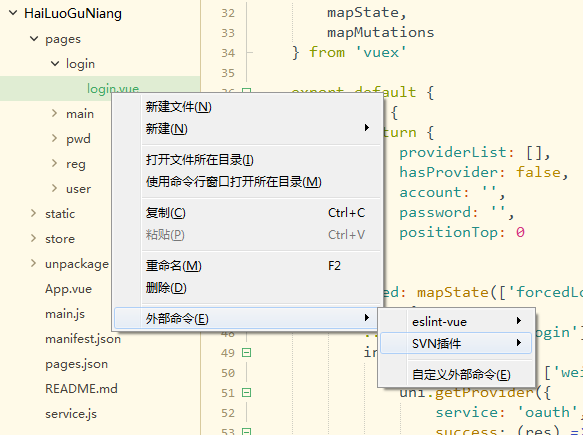Image resolution: width=583 pixels, height=435 pixels.
Task: Expand the reg folder chevron
Action: [55, 163]
